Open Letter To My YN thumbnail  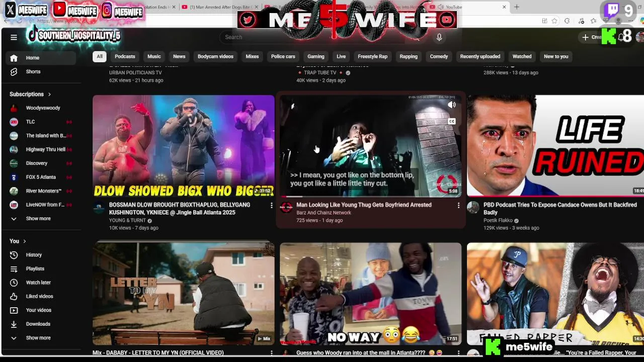point(184,294)
